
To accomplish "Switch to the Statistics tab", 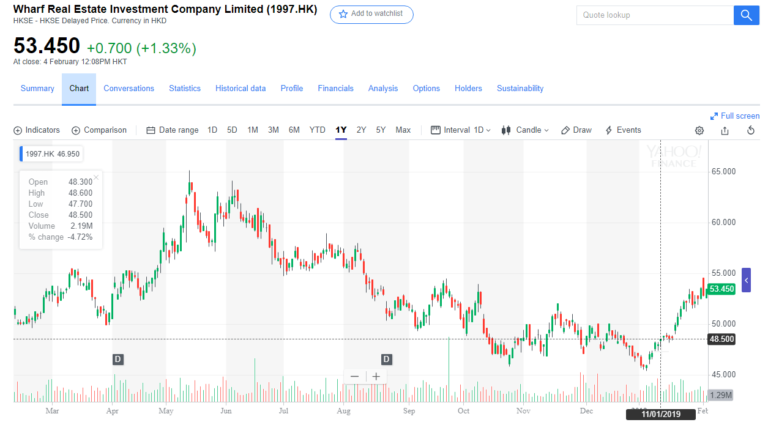I will click(185, 88).
